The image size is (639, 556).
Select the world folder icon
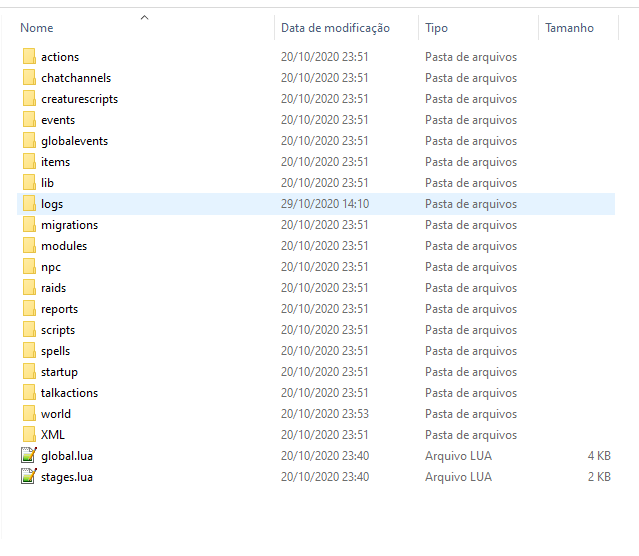coord(29,413)
